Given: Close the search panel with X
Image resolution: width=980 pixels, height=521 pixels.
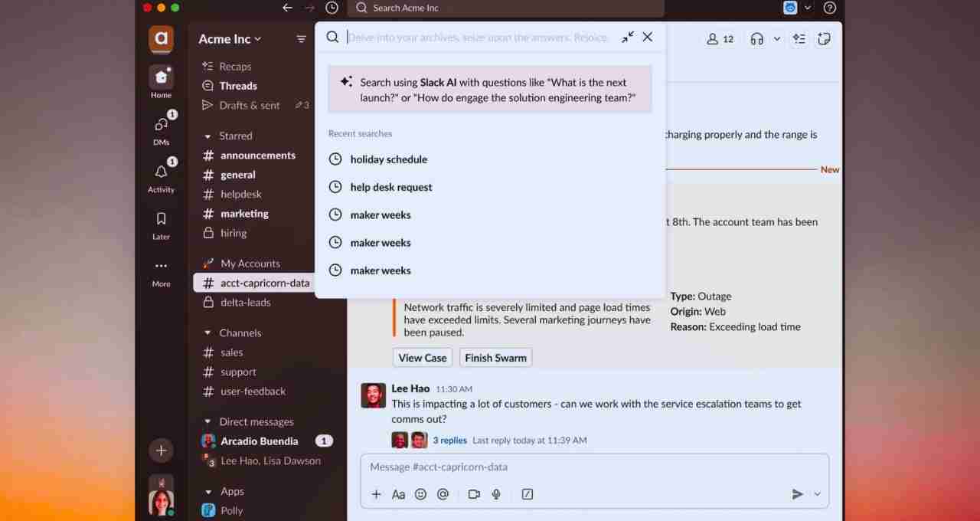Looking at the screenshot, I should (648, 37).
